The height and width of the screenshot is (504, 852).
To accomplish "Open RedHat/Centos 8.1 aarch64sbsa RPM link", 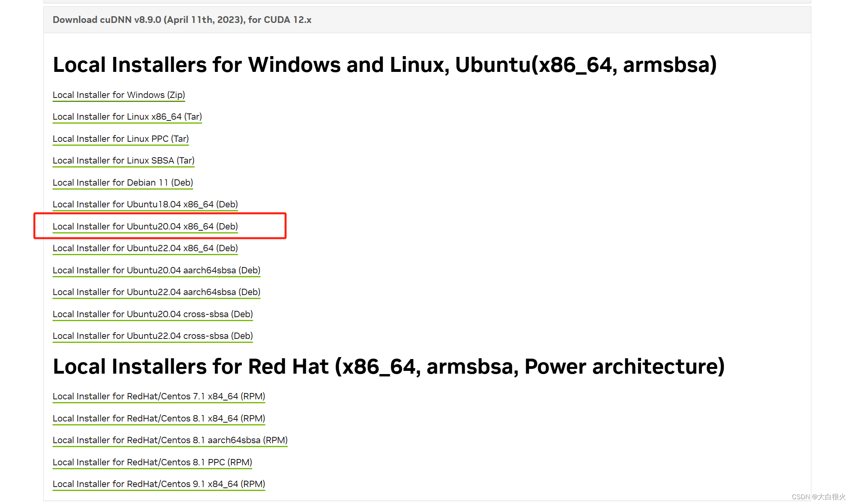I will pos(170,440).
